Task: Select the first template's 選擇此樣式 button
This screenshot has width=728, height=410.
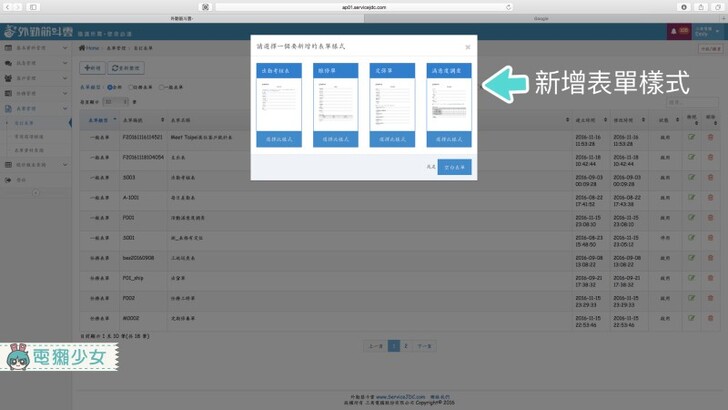Action: tap(278, 139)
